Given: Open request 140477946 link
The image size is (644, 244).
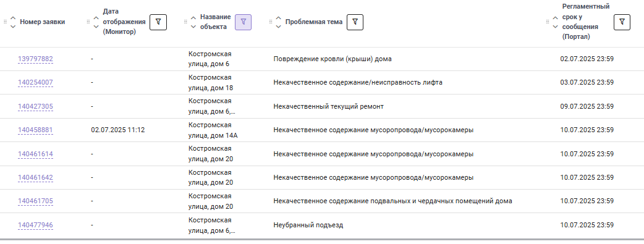Looking at the screenshot, I should pos(35,225).
